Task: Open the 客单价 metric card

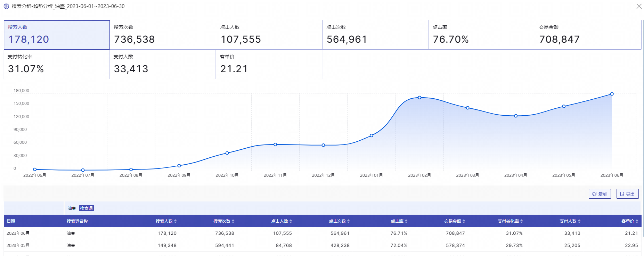Action: [269, 64]
